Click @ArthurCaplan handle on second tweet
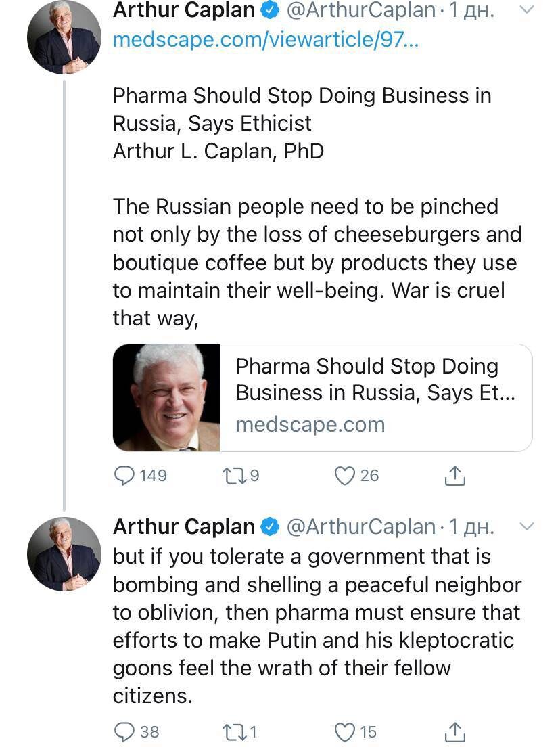The width and height of the screenshot is (560, 747). point(362,526)
